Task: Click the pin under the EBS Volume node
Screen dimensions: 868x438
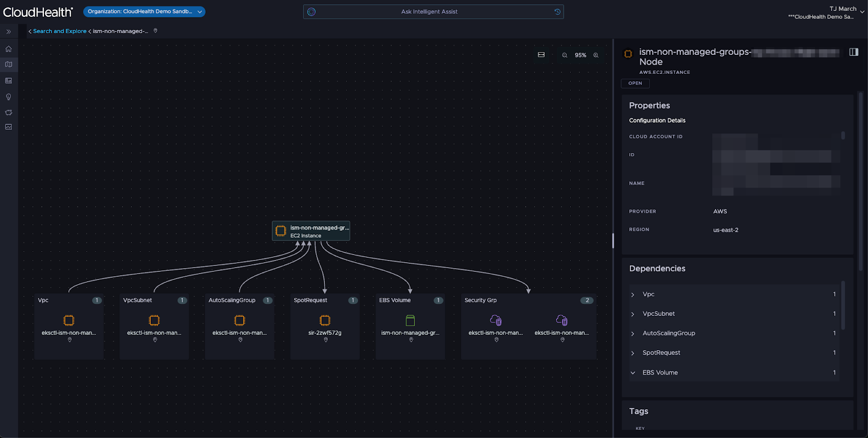Action: pos(411,340)
